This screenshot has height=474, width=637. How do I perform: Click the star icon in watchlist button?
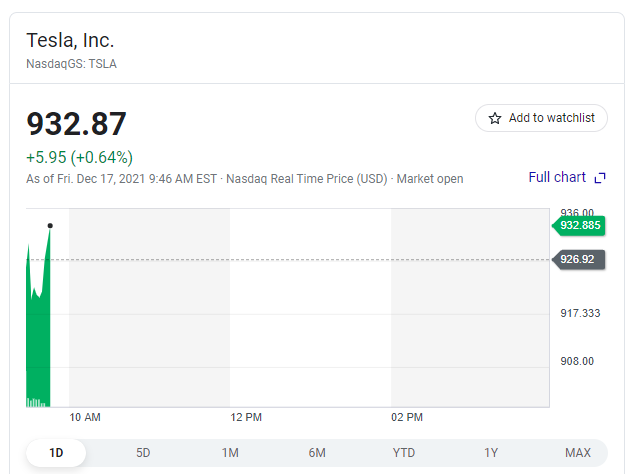coord(494,118)
